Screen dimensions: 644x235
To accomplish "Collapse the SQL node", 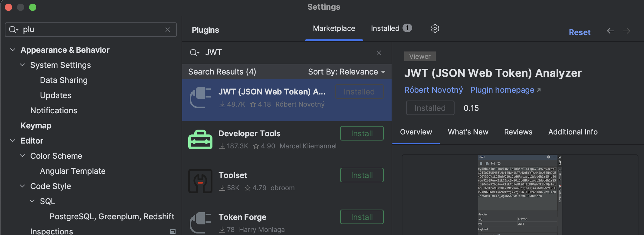I will click(x=32, y=201).
